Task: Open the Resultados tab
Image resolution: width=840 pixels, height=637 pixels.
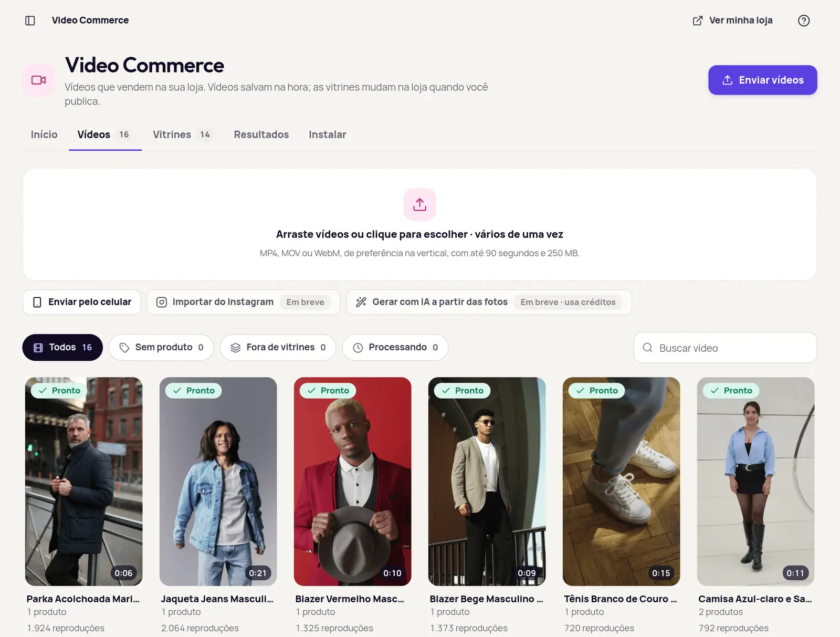Action: pyautogui.click(x=261, y=134)
